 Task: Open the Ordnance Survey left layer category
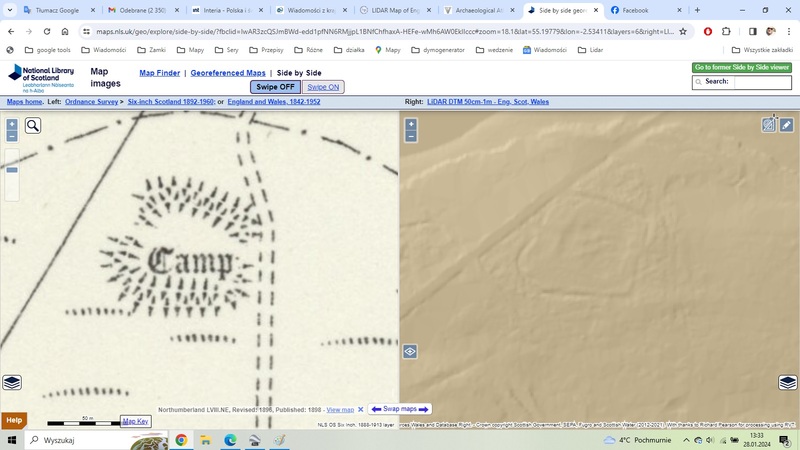click(x=92, y=102)
